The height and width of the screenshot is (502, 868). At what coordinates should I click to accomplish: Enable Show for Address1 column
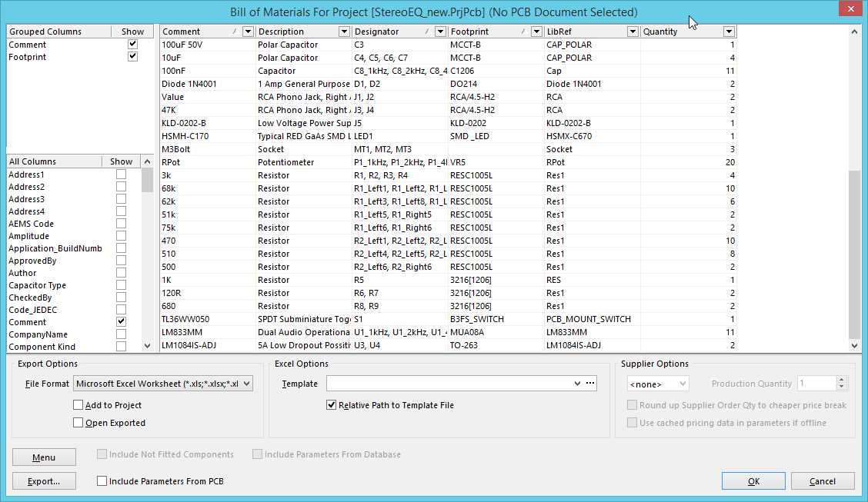point(122,175)
